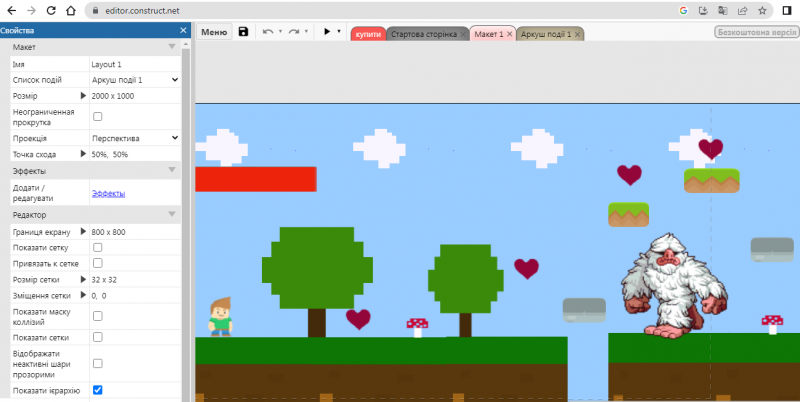Enable the unbounded scrolling checkbox
The height and width of the screenshot is (402, 800).
tap(98, 117)
